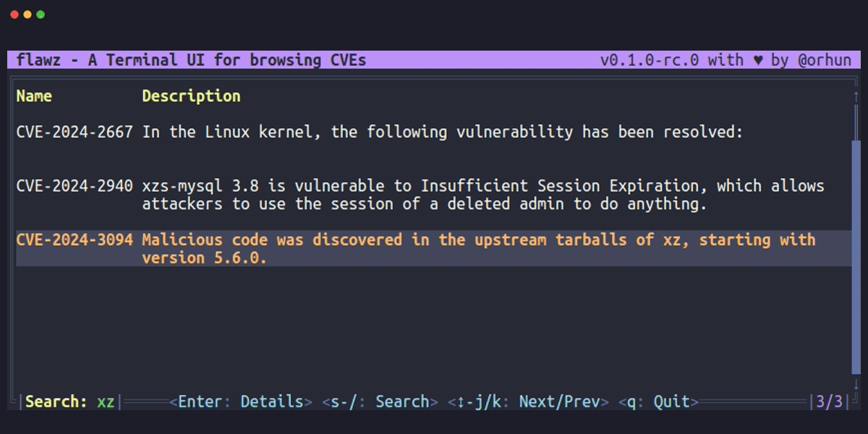Click the red macOS traffic light
The width and height of the screenshot is (868, 434).
coord(13,13)
